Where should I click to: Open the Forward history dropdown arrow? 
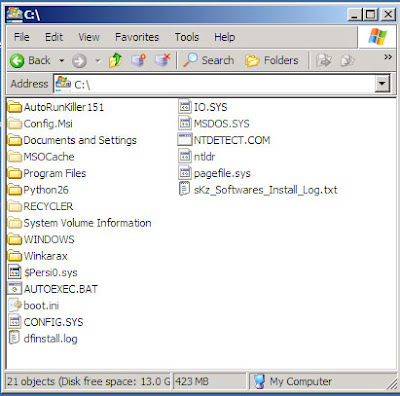click(x=98, y=61)
